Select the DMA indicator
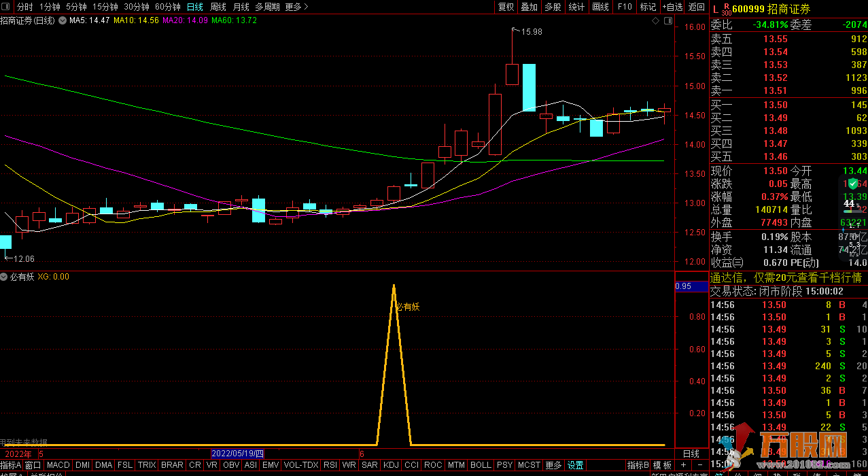Image resolution: width=868 pixels, height=476 pixels. click(103, 465)
